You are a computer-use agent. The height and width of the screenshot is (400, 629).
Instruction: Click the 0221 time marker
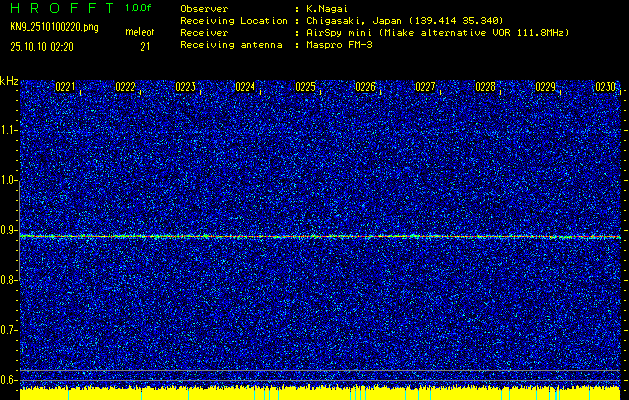pyautogui.click(x=65, y=88)
